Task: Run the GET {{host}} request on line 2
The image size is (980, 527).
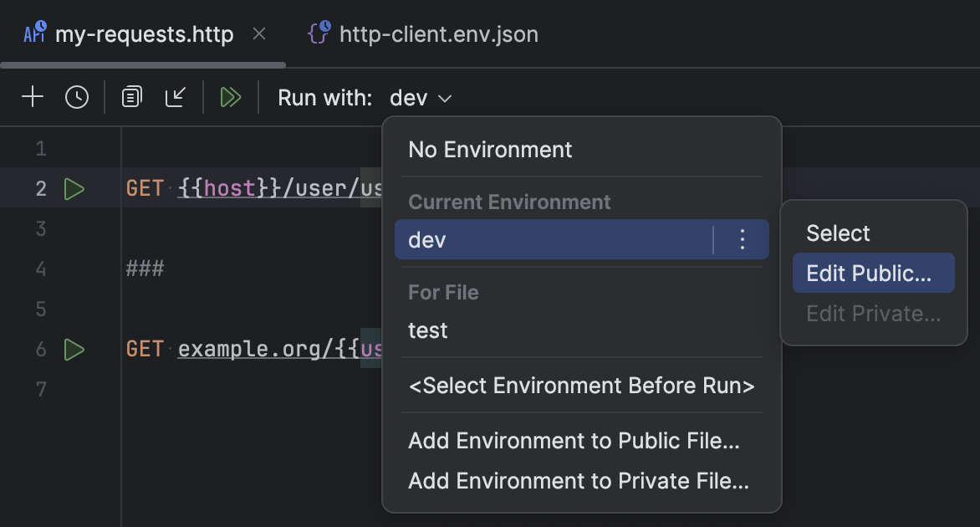Action: (74, 187)
